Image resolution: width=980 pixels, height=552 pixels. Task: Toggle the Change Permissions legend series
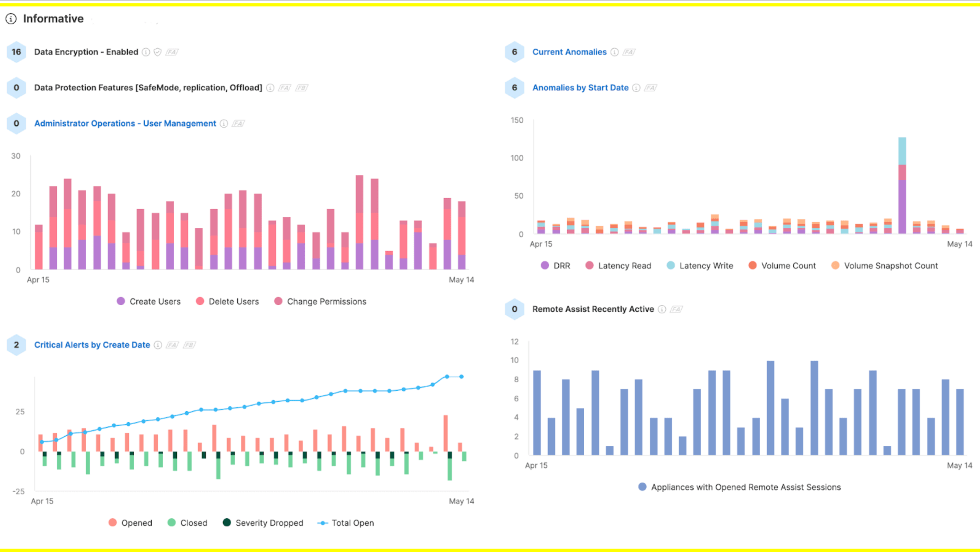tap(320, 301)
